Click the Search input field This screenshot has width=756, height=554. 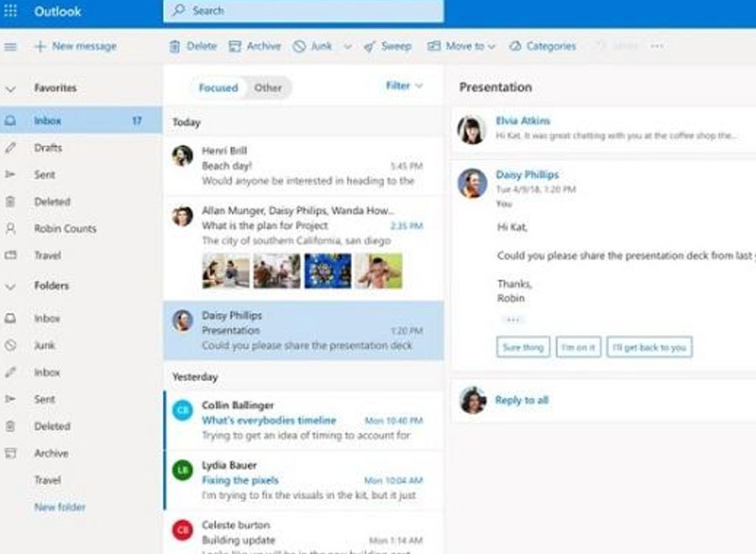click(302, 12)
